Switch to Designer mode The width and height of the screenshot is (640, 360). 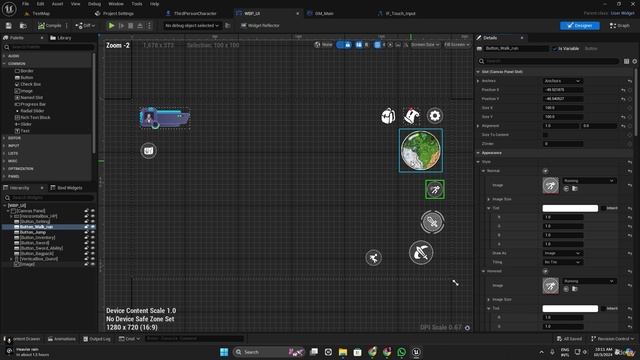(x=580, y=26)
